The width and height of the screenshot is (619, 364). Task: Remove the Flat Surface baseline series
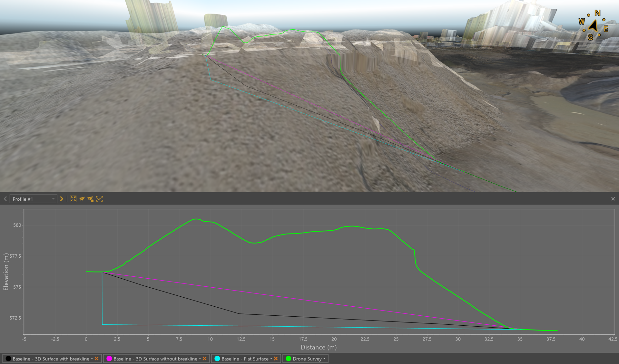[x=276, y=359]
